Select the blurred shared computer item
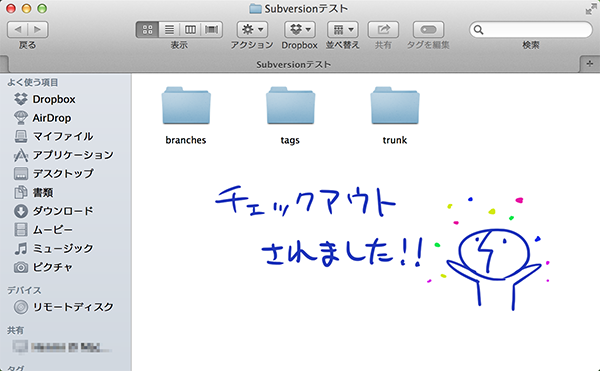600x371 pixels. point(61,347)
